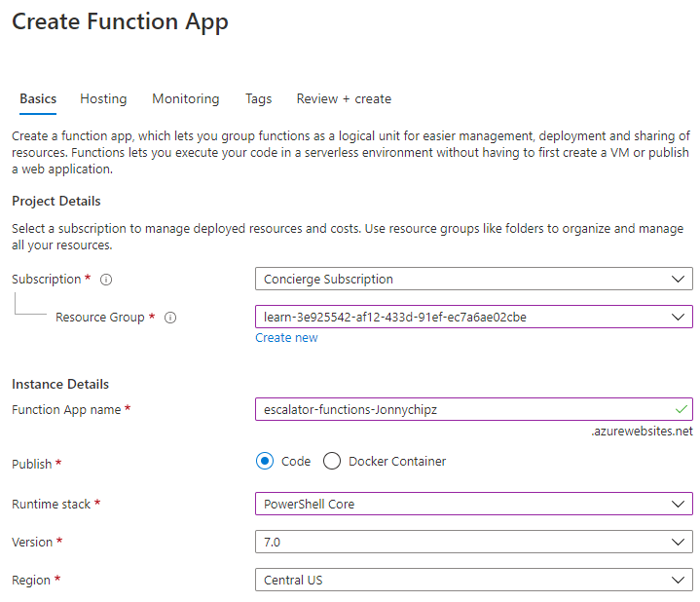Click the Create Function App page heading
The width and height of the screenshot is (700, 602).
coord(120,22)
